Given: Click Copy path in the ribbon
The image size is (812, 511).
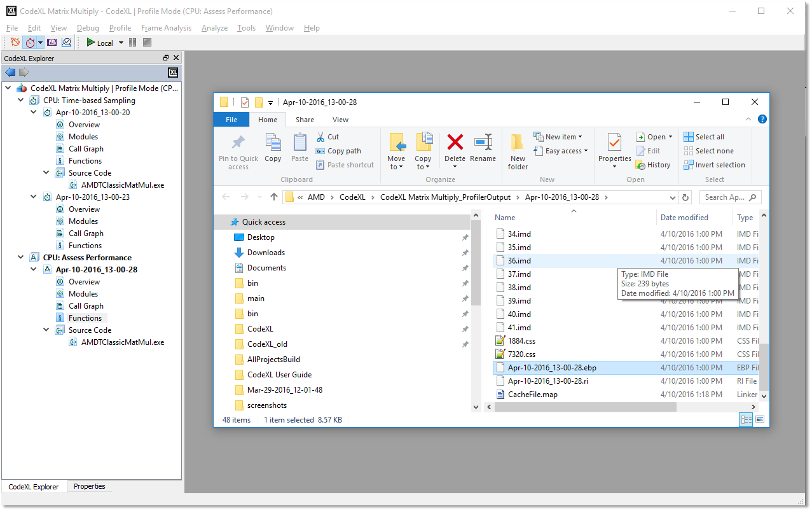Looking at the screenshot, I should tap(338, 151).
